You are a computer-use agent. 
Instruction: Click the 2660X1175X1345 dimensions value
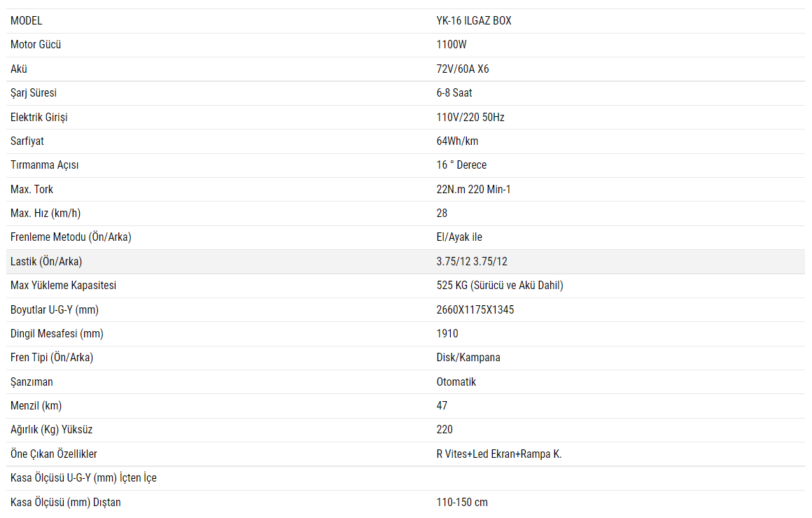pos(475,310)
